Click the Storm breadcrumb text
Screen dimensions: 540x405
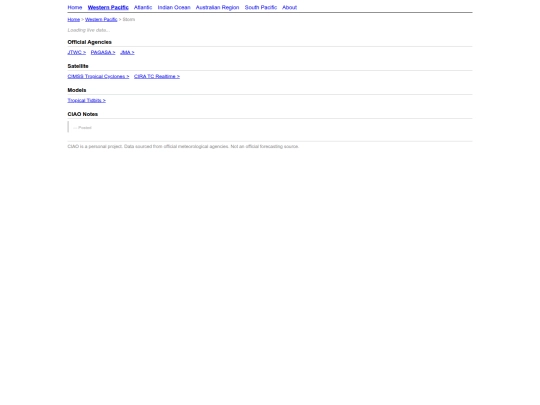pyautogui.click(x=129, y=19)
